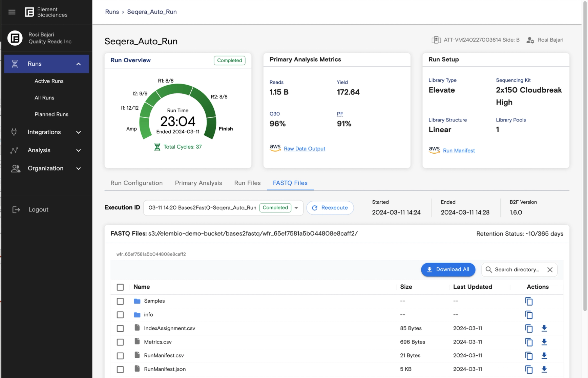This screenshot has width=588, height=378.
Task: Download the RunManifest.json file
Action: pos(544,369)
